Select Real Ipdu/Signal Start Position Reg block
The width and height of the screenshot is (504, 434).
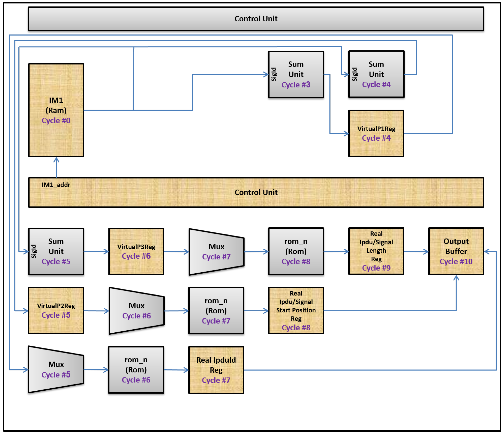coord(296,310)
